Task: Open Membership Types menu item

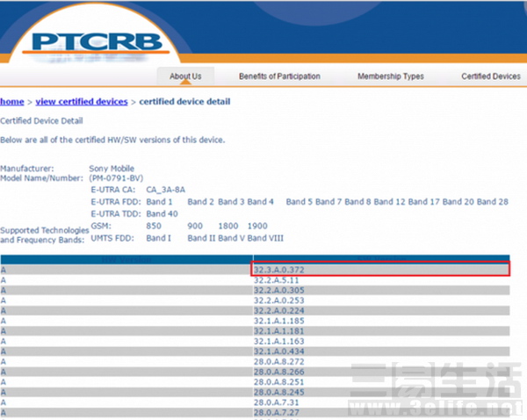Action: point(391,76)
